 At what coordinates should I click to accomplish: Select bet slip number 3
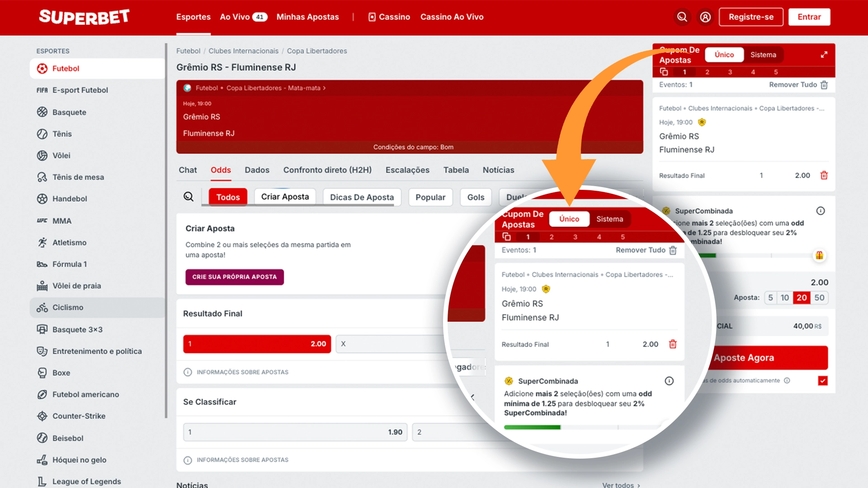(730, 72)
